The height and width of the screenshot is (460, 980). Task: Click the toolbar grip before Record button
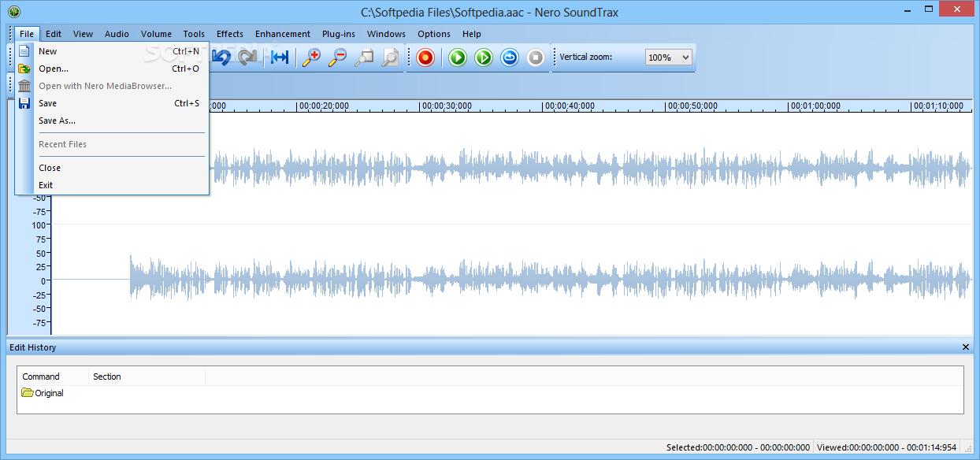410,57
